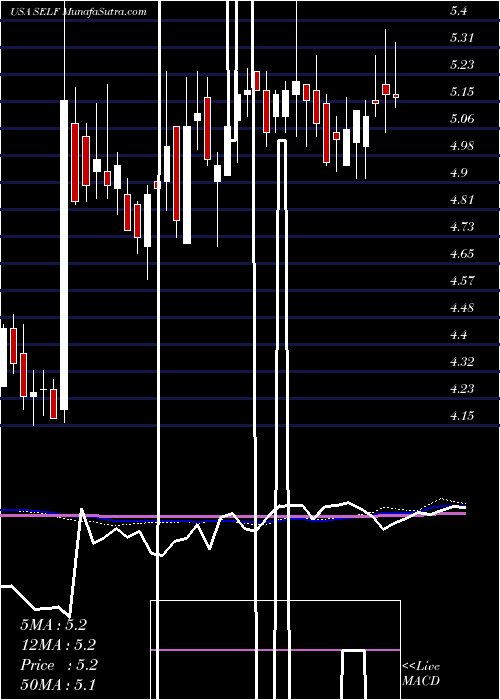The width and height of the screenshot is (500, 700).
Task: Click the 5.31 price axis label
Action: 462,38
